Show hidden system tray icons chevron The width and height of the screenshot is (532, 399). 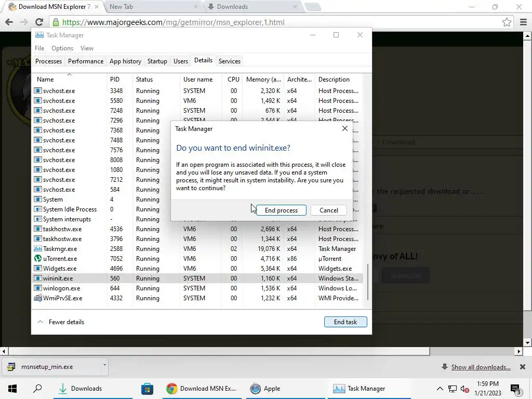tap(440, 389)
